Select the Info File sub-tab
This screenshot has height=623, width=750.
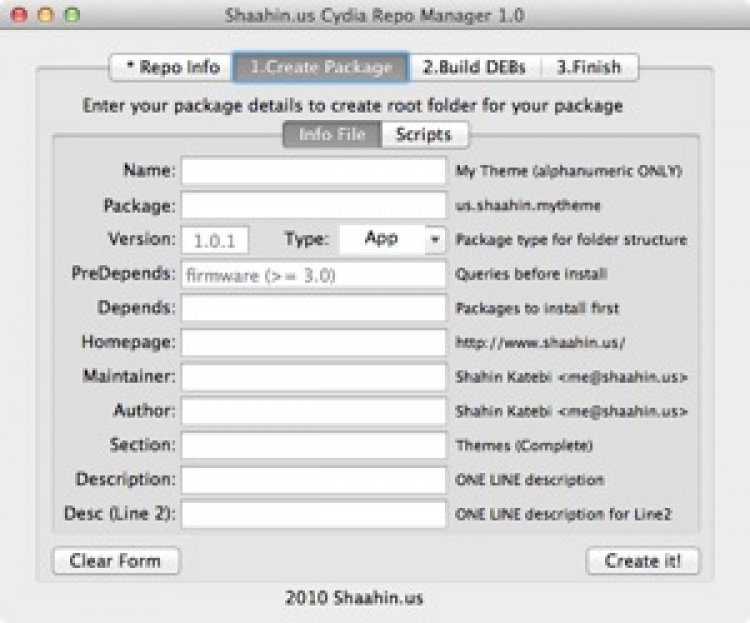click(332, 134)
